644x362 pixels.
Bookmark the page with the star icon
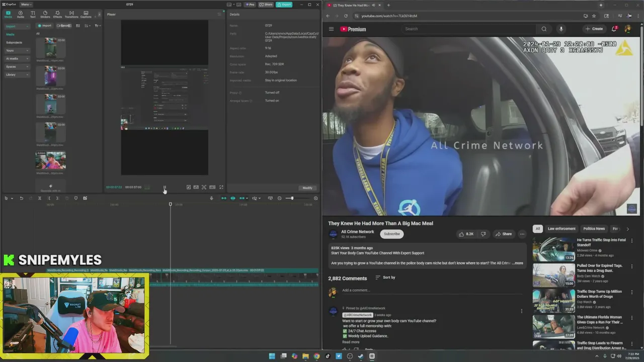click(594, 16)
